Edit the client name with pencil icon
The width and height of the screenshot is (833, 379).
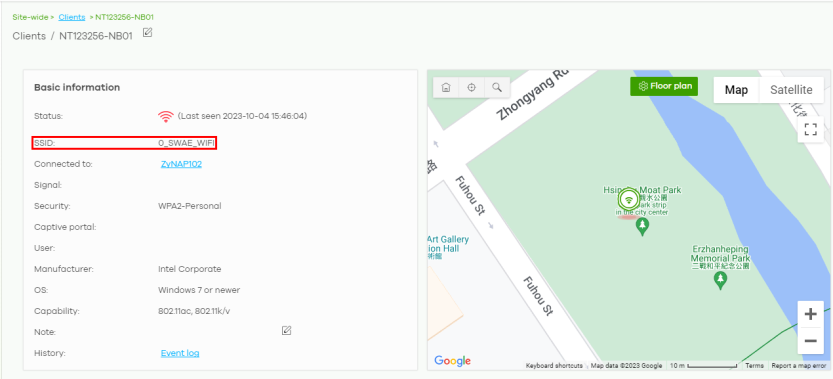[x=148, y=32]
